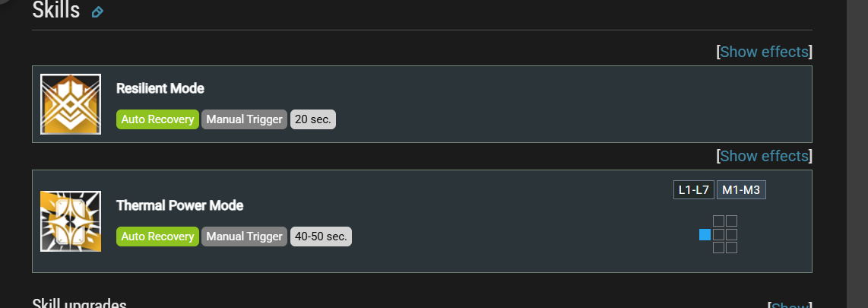Screen dimensions: 868x308
Task: Expand Show effects above Resilient Mode
Action: click(764, 52)
